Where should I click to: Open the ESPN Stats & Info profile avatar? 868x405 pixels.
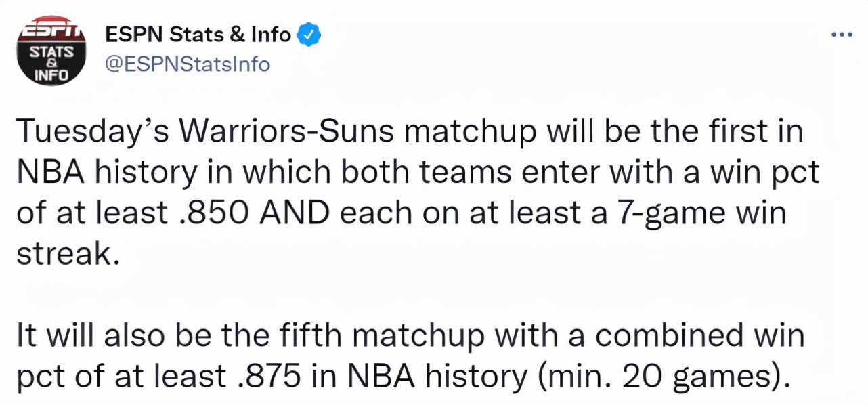click(51, 51)
